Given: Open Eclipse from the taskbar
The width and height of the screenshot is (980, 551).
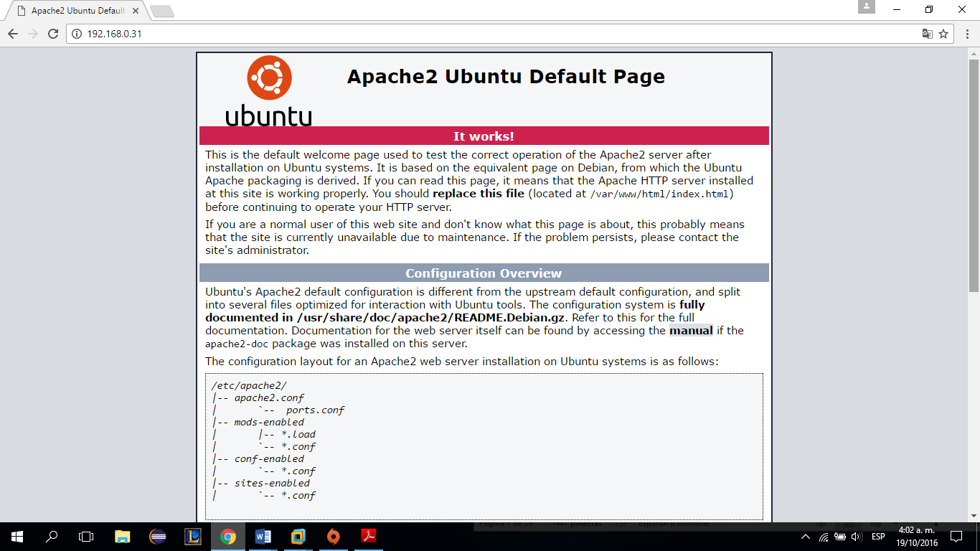Looking at the screenshot, I should click(x=159, y=537).
